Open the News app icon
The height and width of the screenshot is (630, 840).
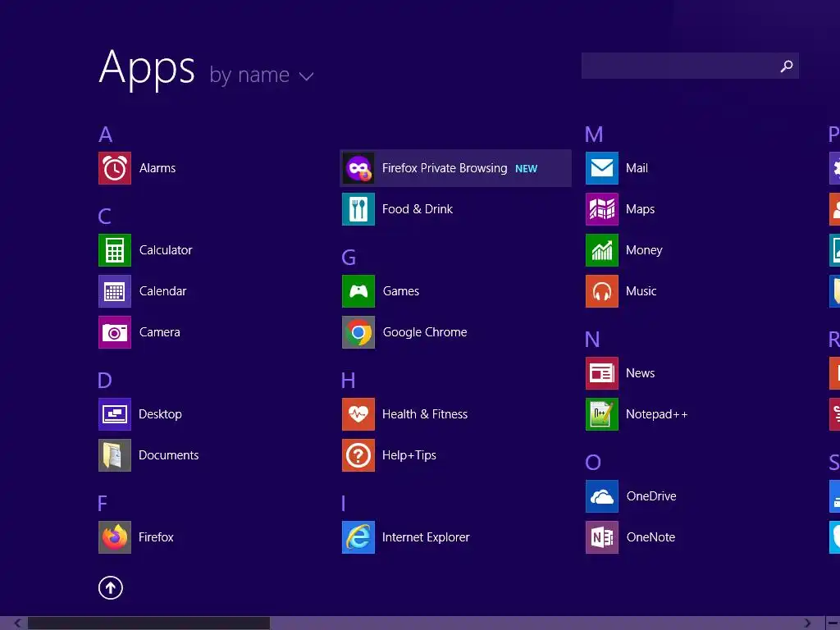coord(602,373)
